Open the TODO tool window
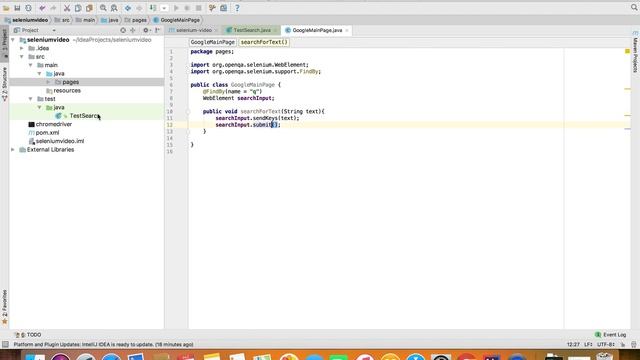 29,335
